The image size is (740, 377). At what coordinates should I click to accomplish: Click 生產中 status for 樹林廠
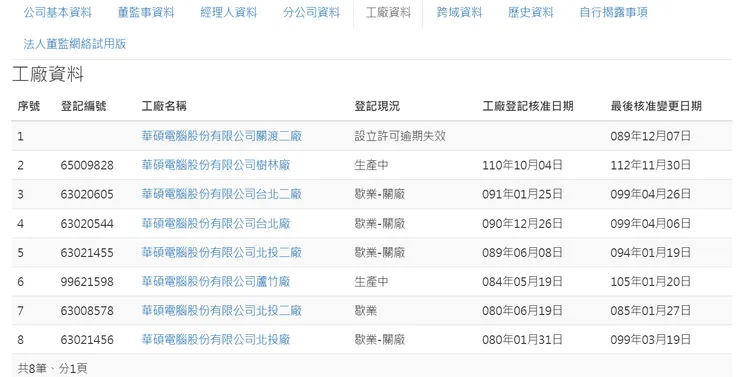tap(371, 165)
